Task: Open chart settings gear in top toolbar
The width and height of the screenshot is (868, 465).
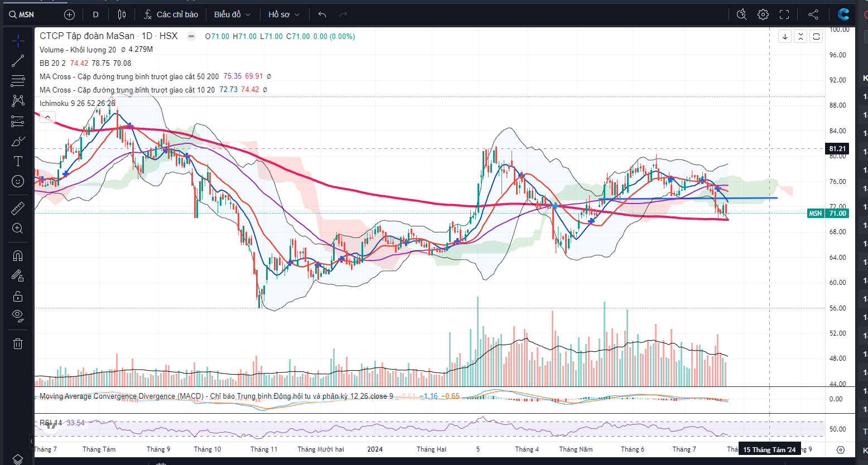Action: point(763,14)
